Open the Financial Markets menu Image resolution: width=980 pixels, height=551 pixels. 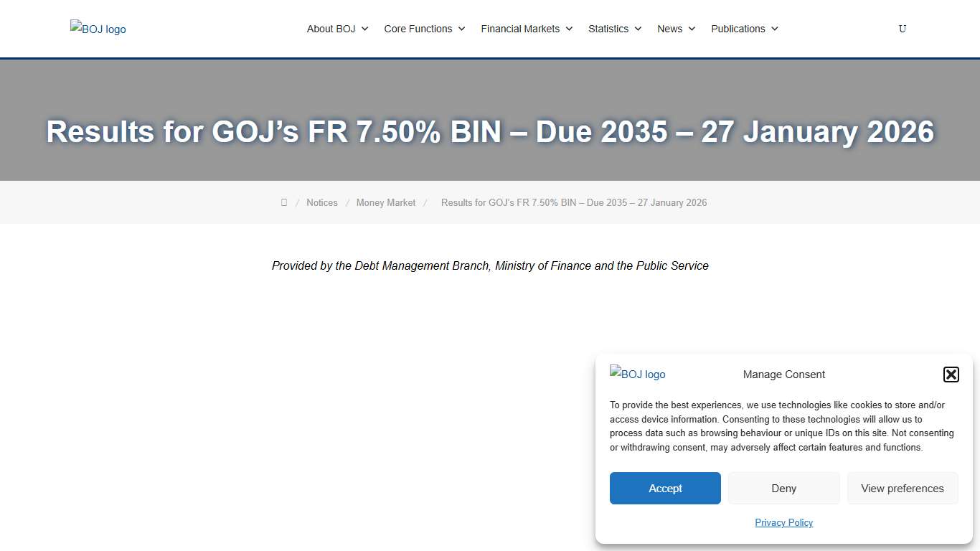click(519, 29)
